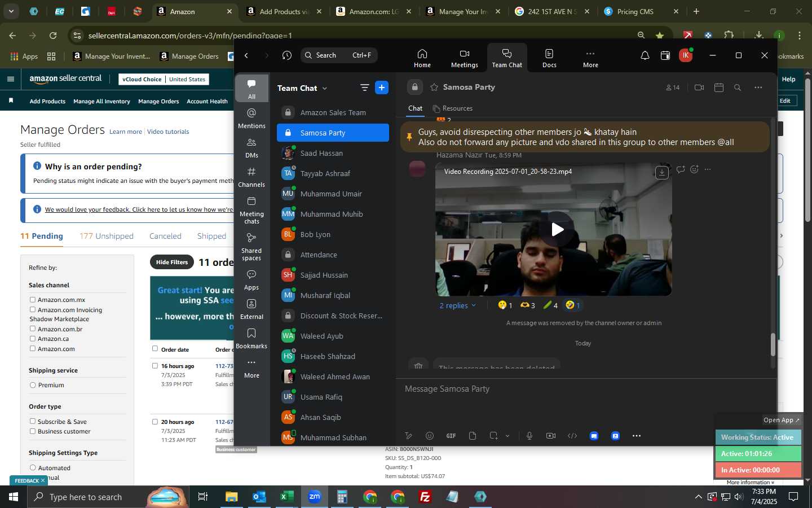Open more message toolbar options
This screenshot has width=812, height=508.
(637, 436)
